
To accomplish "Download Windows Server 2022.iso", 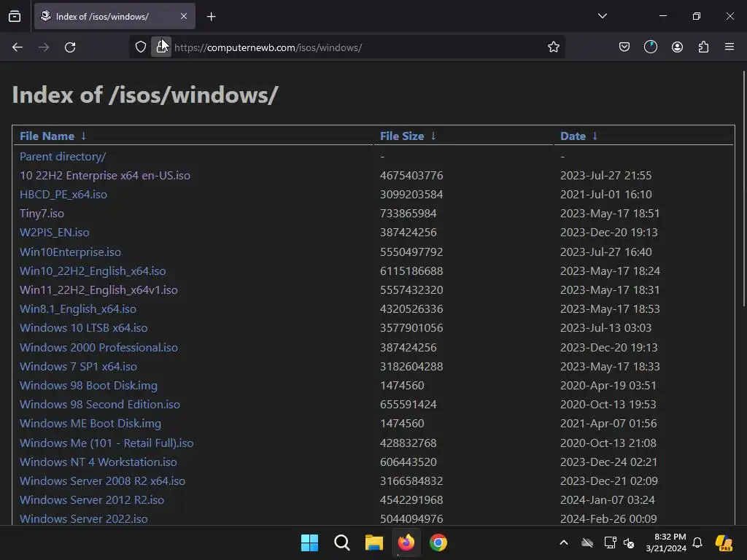I will (x=83, y=518).
